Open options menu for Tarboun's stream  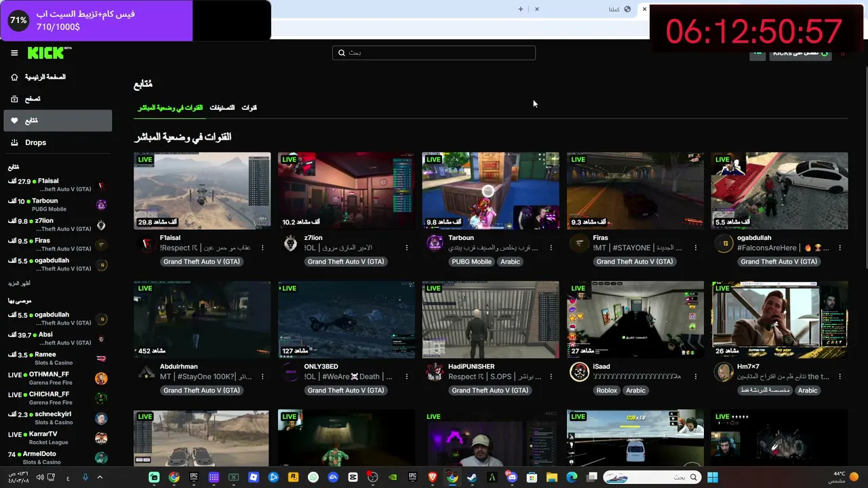pos(551,248)
